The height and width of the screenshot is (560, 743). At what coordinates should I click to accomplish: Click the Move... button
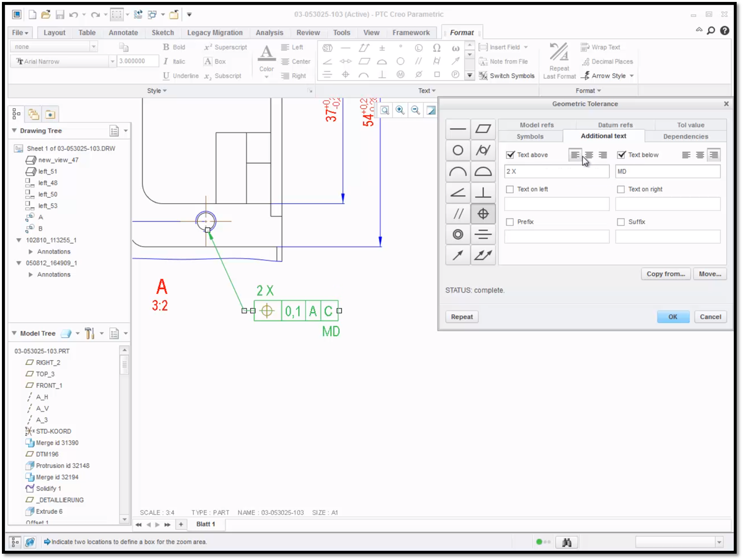pyautogui.click(x=710, y=274)
